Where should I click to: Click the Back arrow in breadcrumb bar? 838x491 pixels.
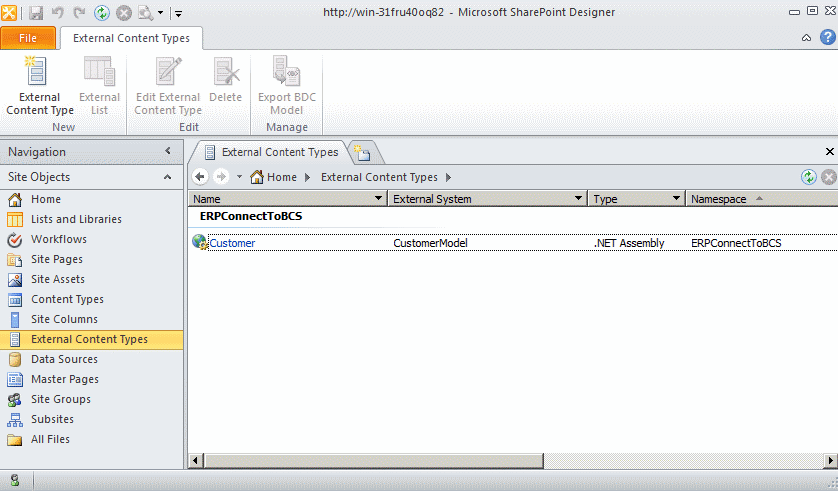(200, 177)
